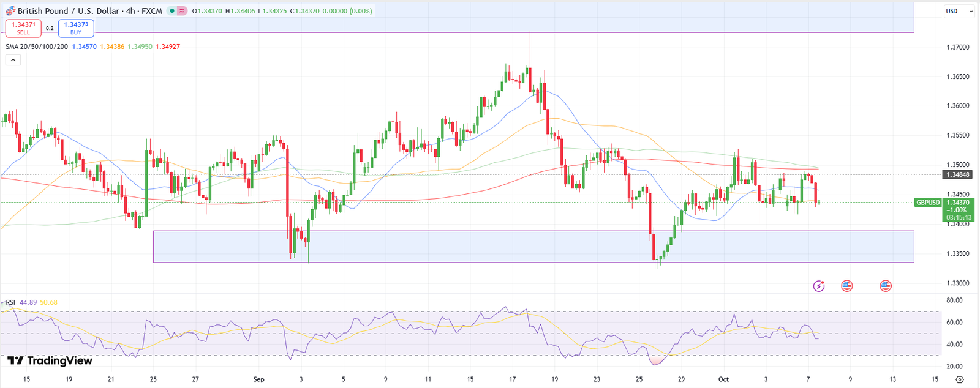Click the British Pound flag symbol icon
Screen dimensions: 980x388
pyautogui.click(x=10, y=11)
